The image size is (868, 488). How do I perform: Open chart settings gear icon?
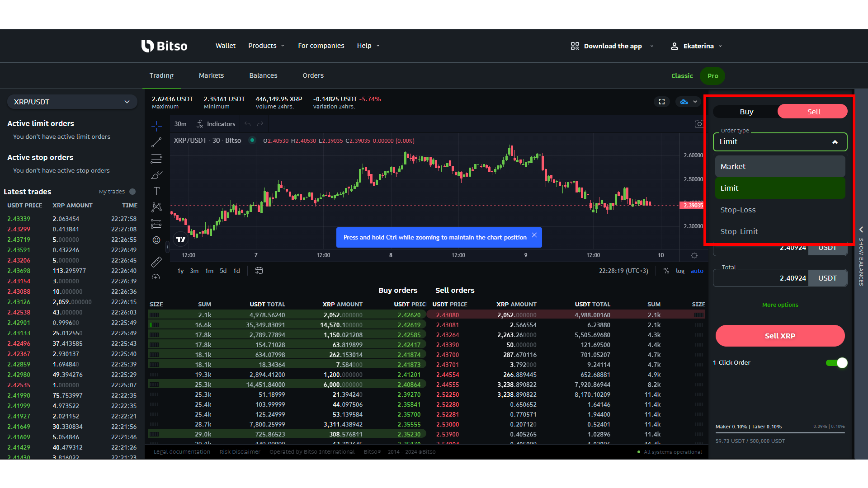tap(694, 255)
